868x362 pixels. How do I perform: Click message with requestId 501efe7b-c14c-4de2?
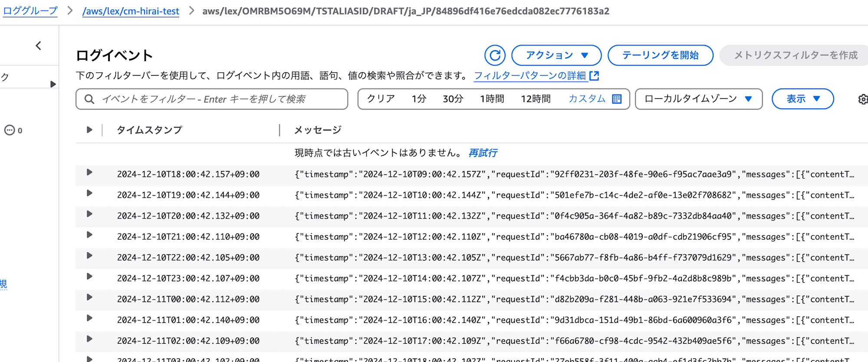[x=575, y=195]
